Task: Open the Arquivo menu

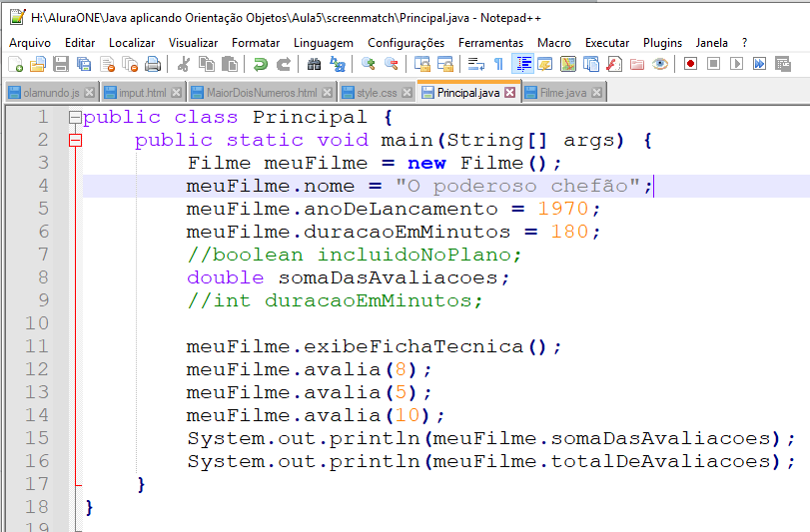Action: [30, 43]
